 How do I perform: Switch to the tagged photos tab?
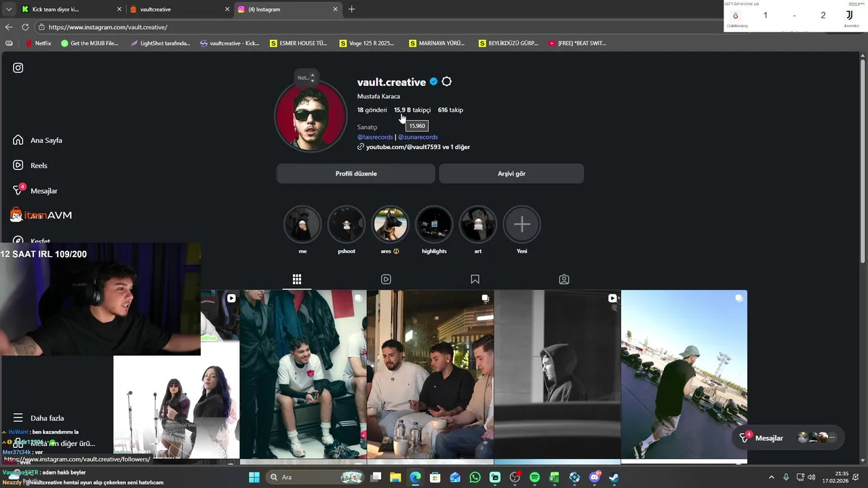[564, 279]
